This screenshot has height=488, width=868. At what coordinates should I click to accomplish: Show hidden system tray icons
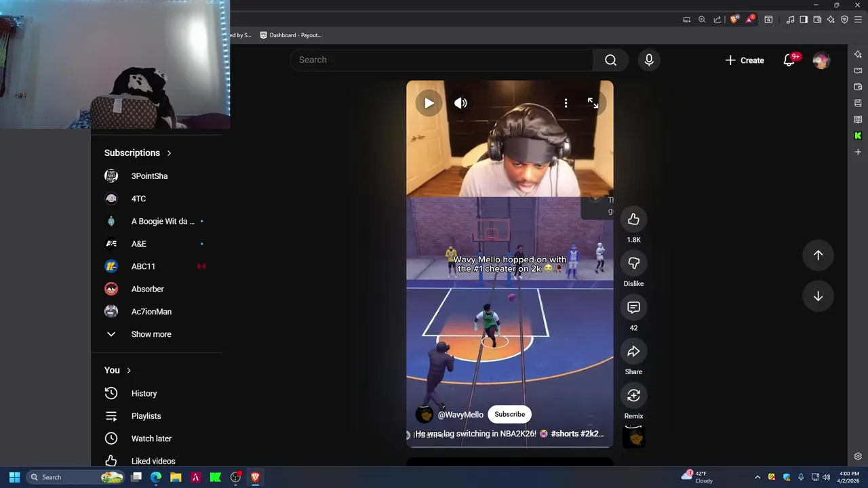(x=757, y=477)
